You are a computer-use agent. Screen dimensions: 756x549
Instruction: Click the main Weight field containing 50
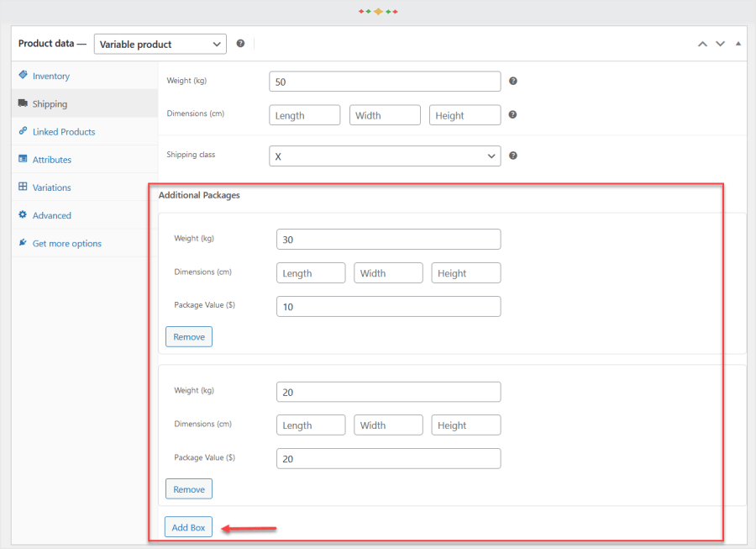385,82
